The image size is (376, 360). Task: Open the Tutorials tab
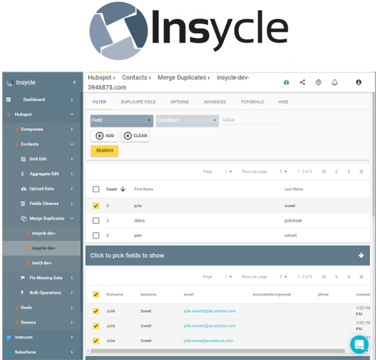(252, 102)
